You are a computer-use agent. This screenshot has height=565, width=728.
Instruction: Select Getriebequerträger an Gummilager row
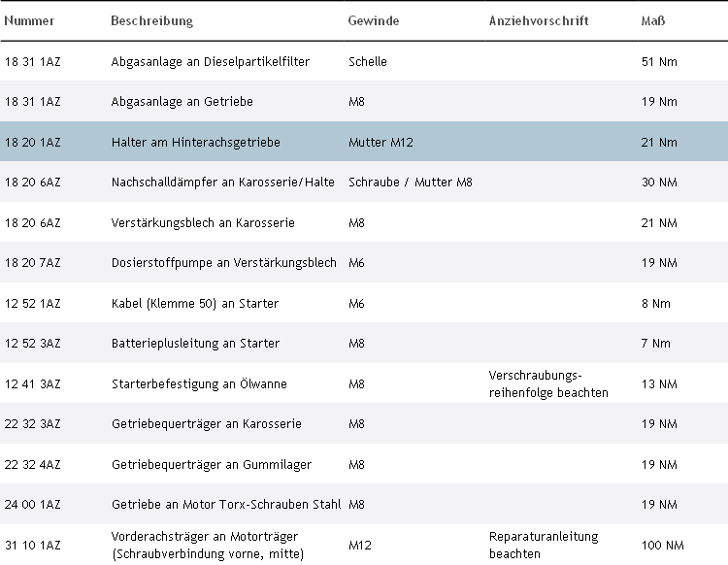pos(212,465)
